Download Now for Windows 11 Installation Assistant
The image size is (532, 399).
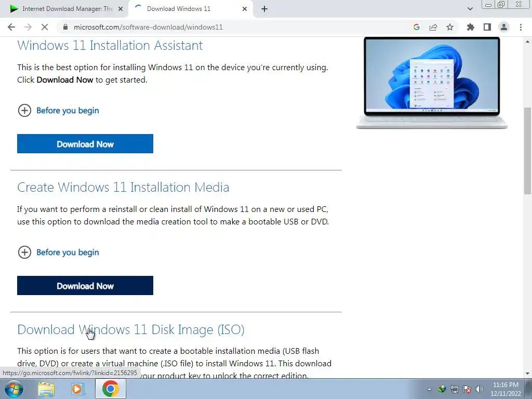point(85,144)
